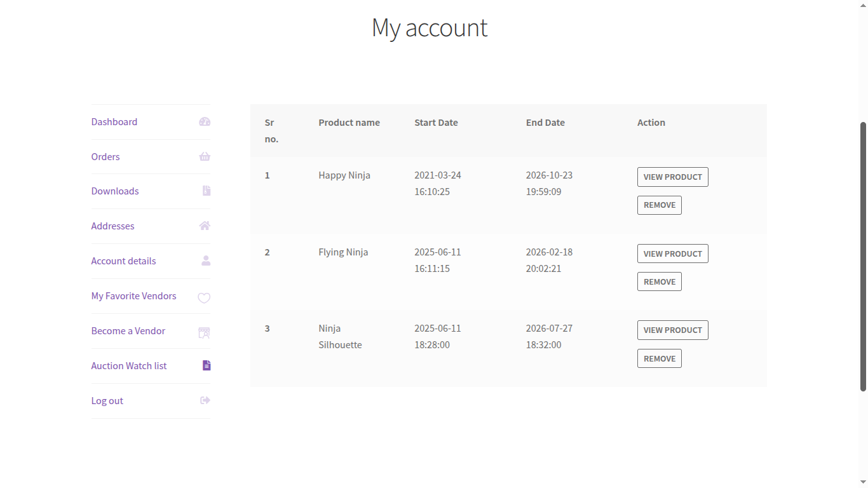Open the Auction Watch list page
The width and height of the screenshot is (868, 488).
[129, 366]
